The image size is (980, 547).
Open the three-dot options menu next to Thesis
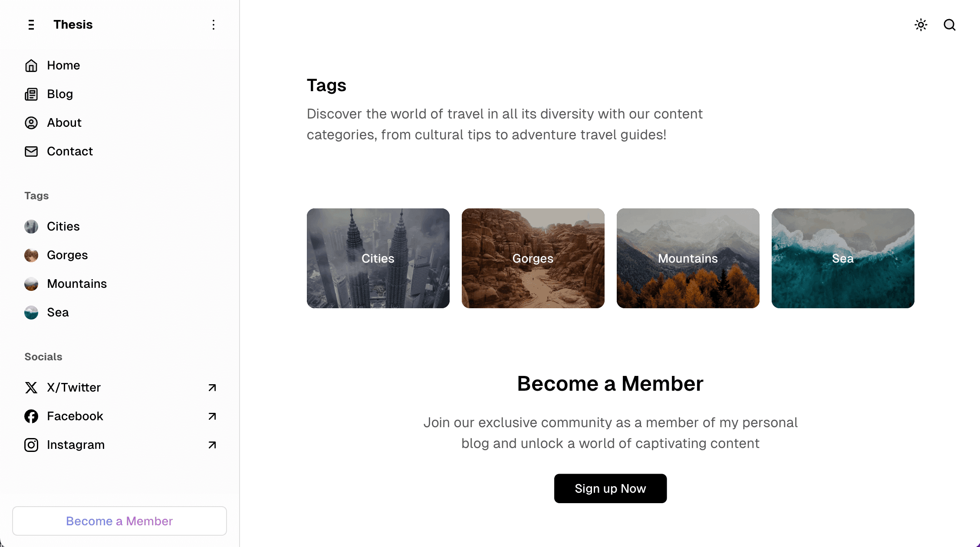point(213,25)
